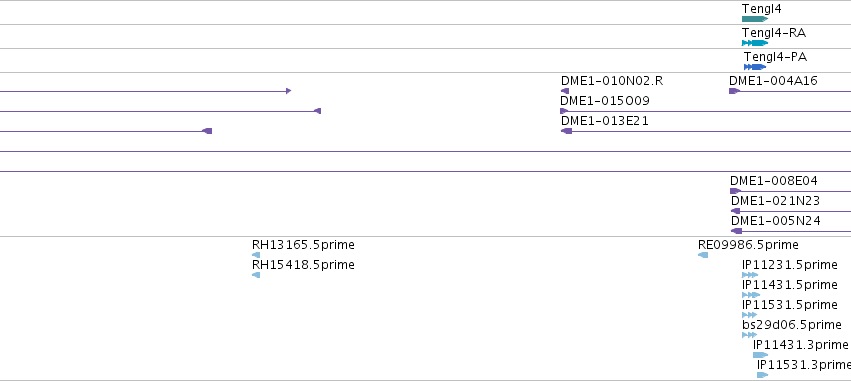Click the DME1-010N02.R BAC end arrow

tap(565, 91)
